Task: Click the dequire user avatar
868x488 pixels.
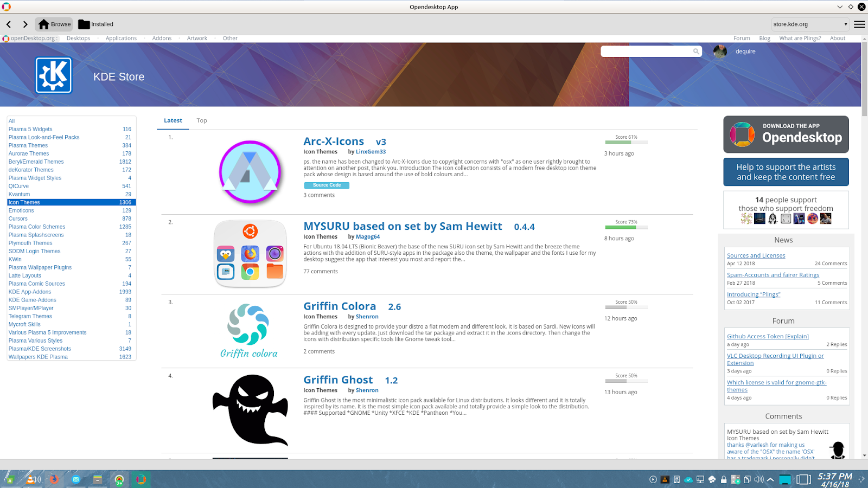Action: tap(720, 51)
